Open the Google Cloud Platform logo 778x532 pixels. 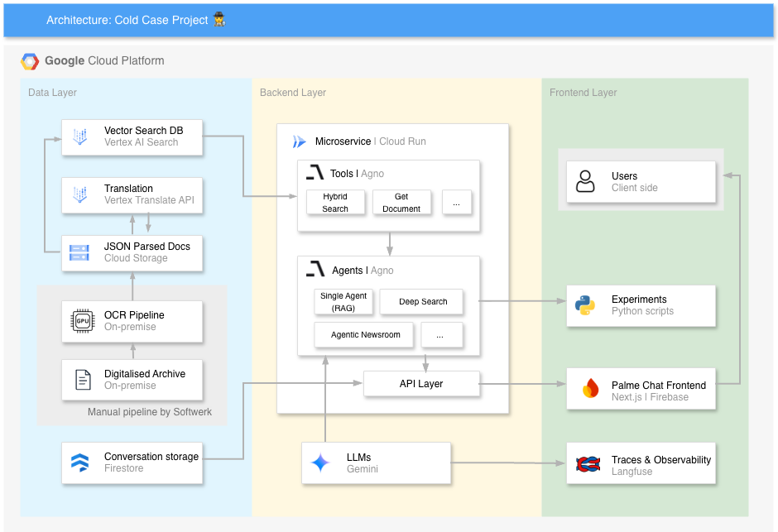click(30, 60)
